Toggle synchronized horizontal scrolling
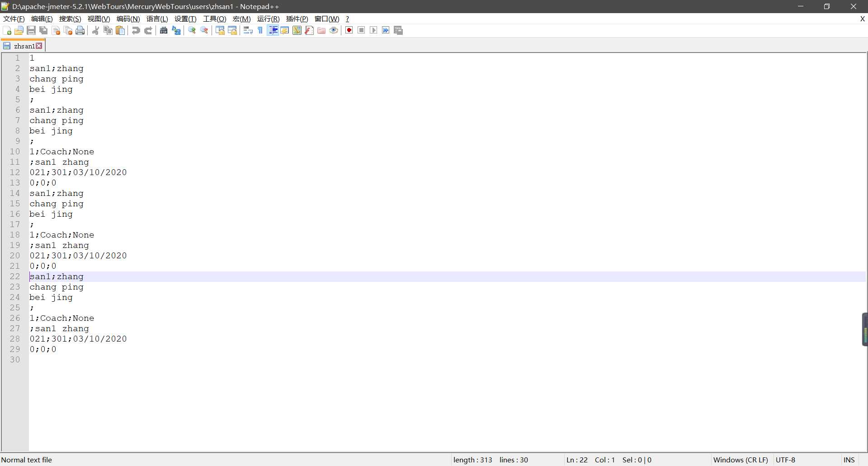Viewport: 868px width, 466px height. [x=232, y=30]
